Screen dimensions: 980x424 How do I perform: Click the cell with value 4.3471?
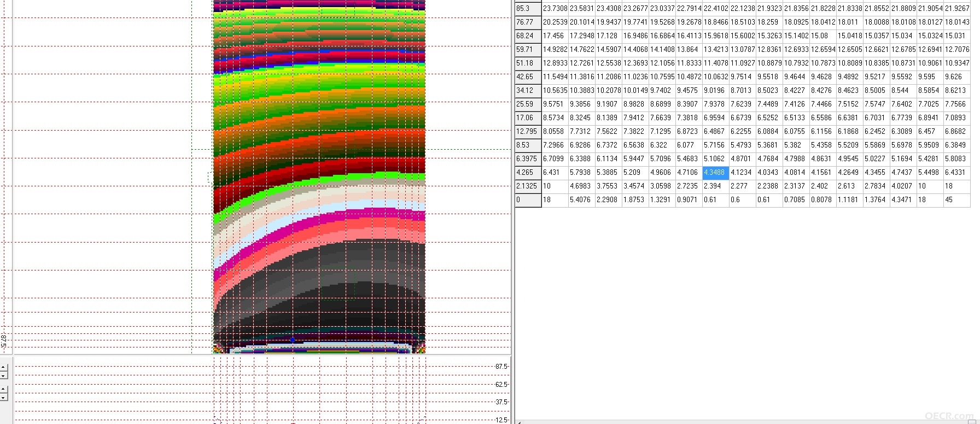(x=903, y=200)
